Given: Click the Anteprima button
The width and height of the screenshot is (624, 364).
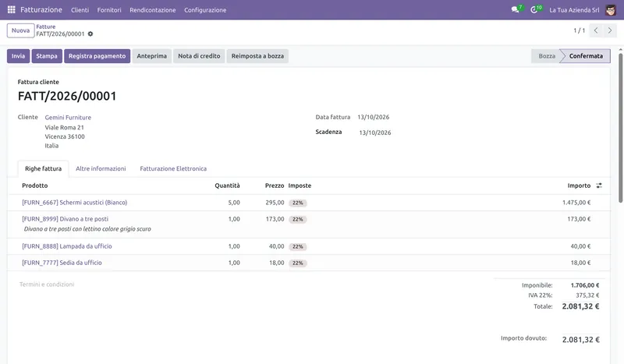Looking at the screenshot, I should (151, 56).
